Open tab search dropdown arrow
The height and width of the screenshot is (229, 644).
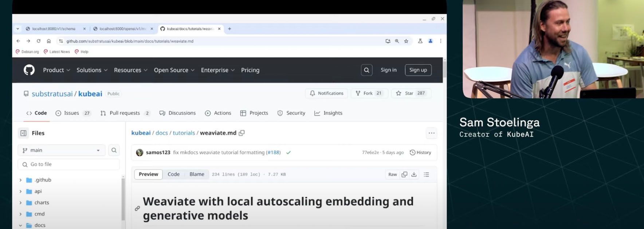17,29
